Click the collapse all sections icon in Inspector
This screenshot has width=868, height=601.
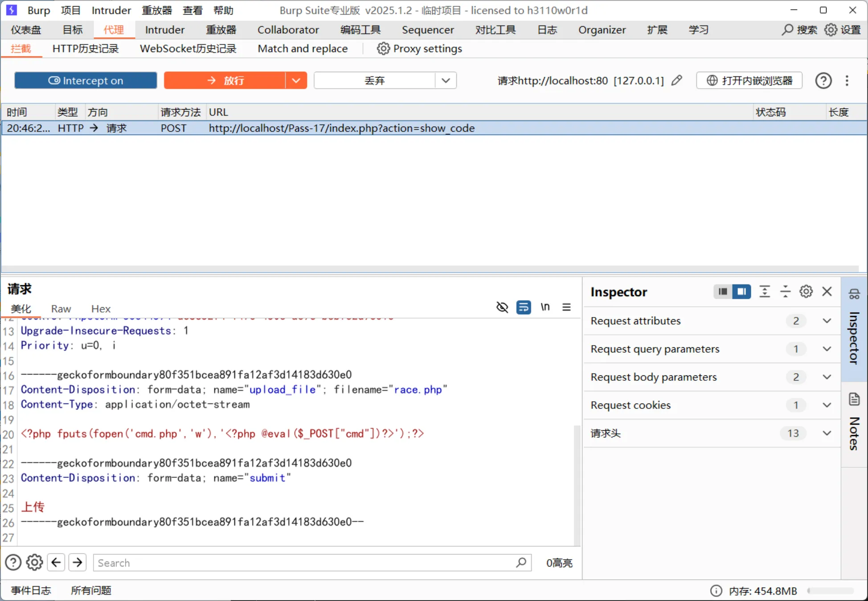785,292
